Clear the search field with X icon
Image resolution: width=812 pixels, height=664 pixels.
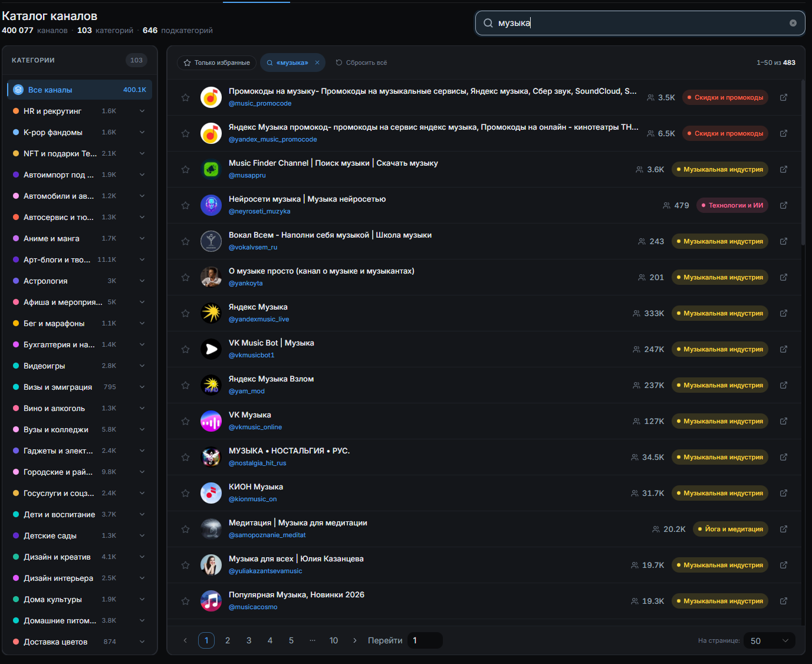pyautogui.click(x=793, y=23)
